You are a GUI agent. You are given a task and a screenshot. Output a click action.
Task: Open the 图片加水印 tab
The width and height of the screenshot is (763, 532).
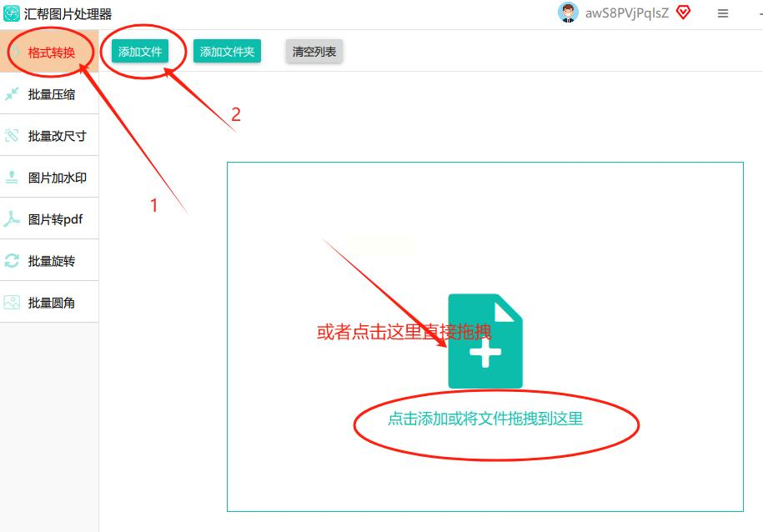(49, 177)
